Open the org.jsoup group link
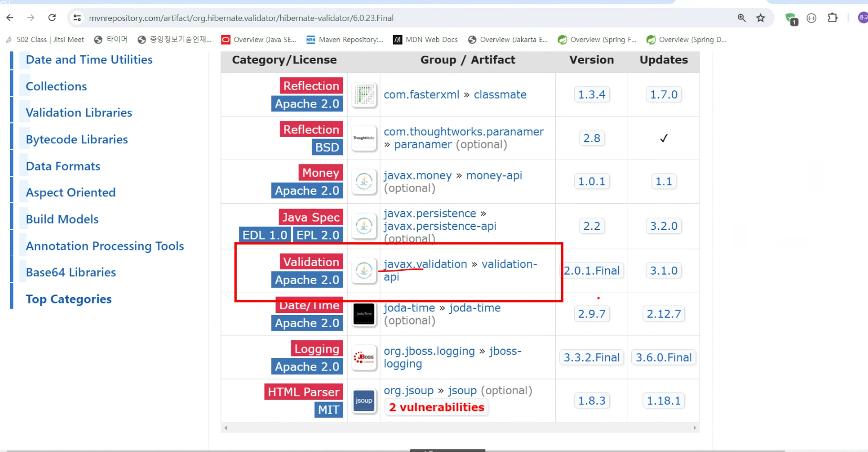Screen dimensions: 868x452 point(409,391)
